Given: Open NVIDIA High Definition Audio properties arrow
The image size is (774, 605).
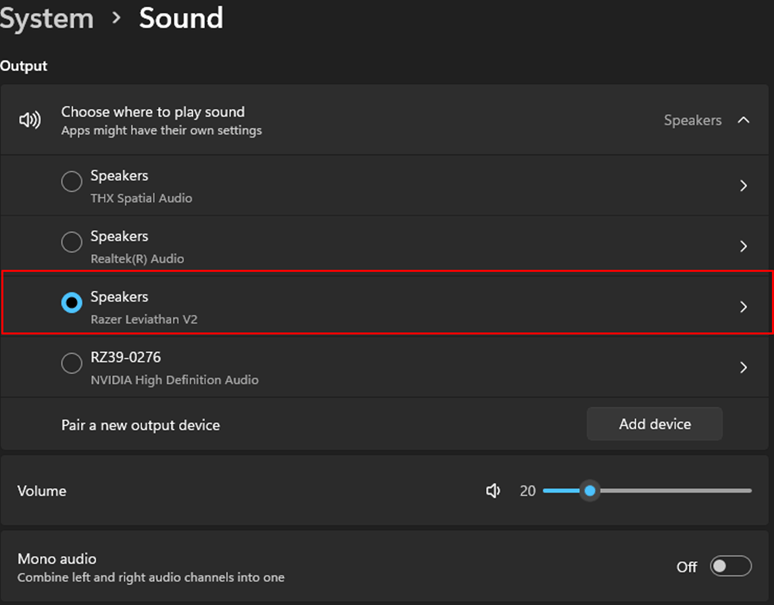Looking at the screenshot, I should coord(743,368).
